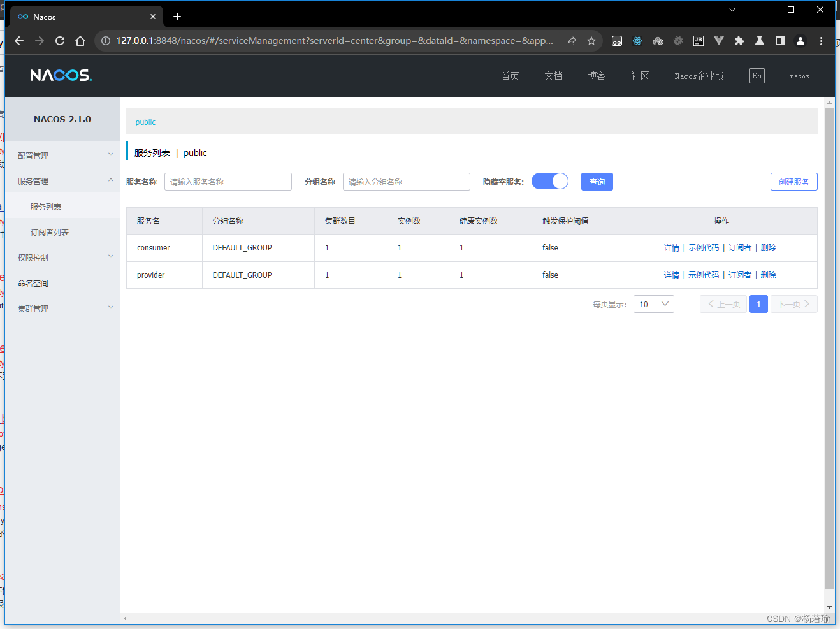Click the NACOS logo
The height and width of the screenshot is (629, 840).
[x=61, y=75]
